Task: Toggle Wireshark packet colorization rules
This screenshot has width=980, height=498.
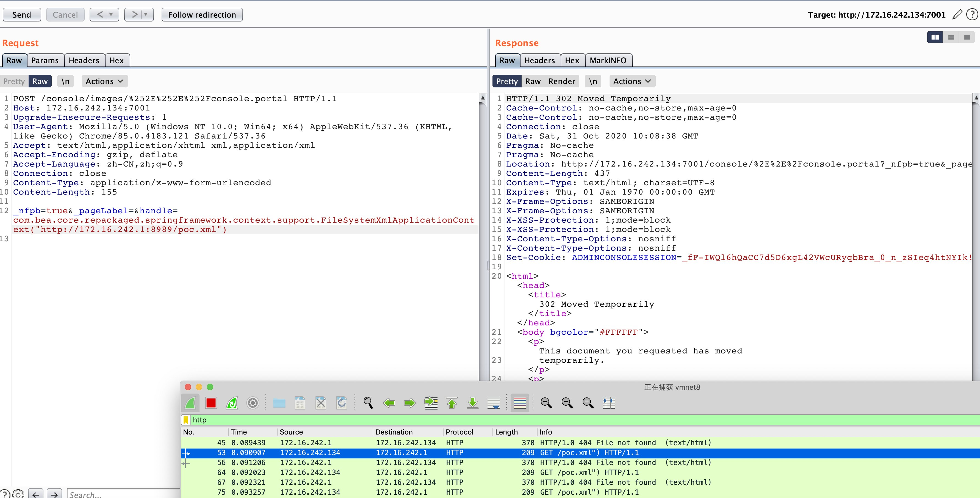Action: [520, 403]
